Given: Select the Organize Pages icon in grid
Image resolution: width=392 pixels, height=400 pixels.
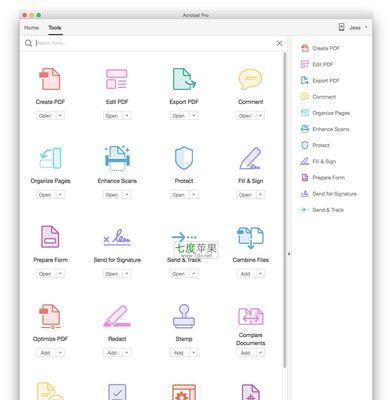Looking at the screenshot, I should pyautogui.click(x=50, y=158).
